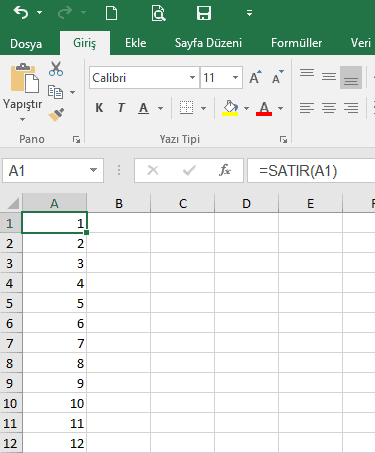Open the Name Box dropdown arrow
Viewport: 375px width, 453px height.
coord(93,170)
